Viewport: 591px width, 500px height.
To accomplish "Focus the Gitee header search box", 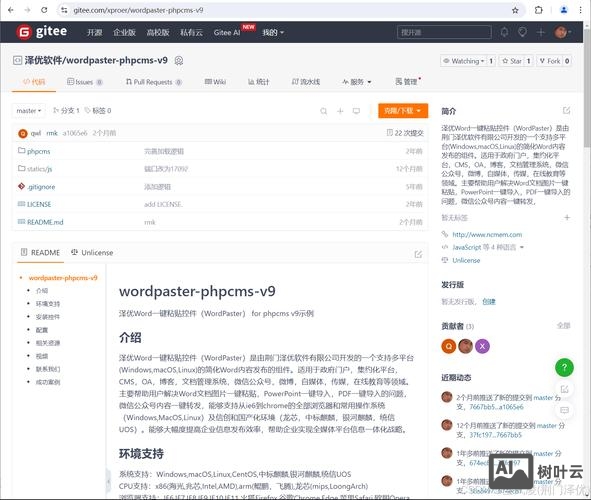I will coord(444,32).
